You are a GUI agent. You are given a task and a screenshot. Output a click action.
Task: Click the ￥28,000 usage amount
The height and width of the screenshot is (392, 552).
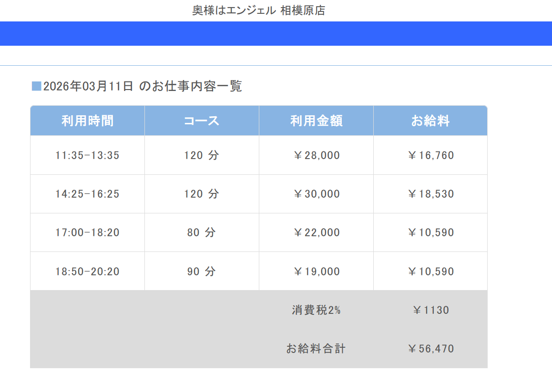[x=316, y=155]
